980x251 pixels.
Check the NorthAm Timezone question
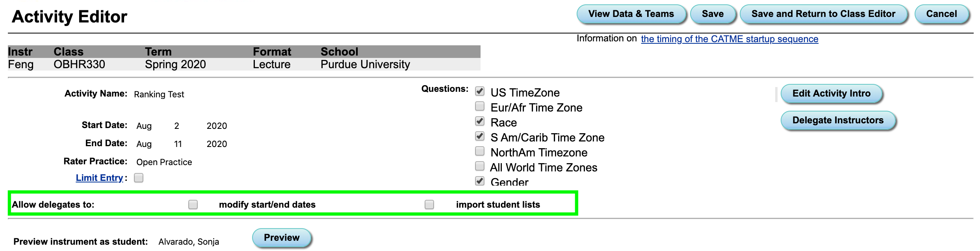click(479, 151)
